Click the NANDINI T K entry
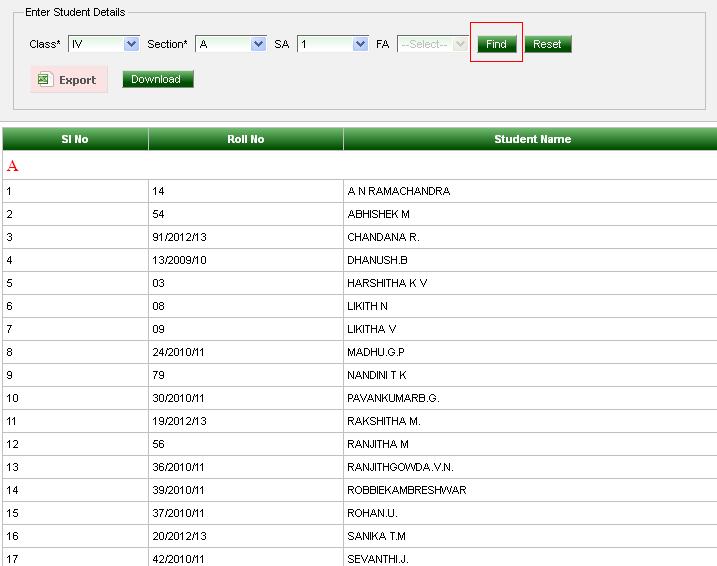This screenshot has height=566, width=717. coord(376,375)
